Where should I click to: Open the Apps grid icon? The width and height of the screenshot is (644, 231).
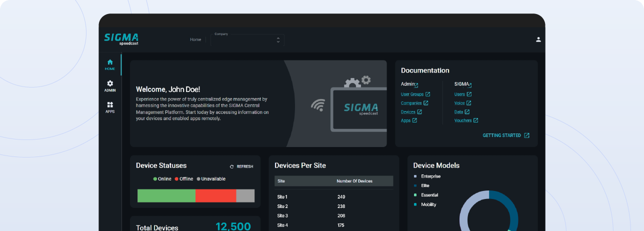(x=110, y=105)
